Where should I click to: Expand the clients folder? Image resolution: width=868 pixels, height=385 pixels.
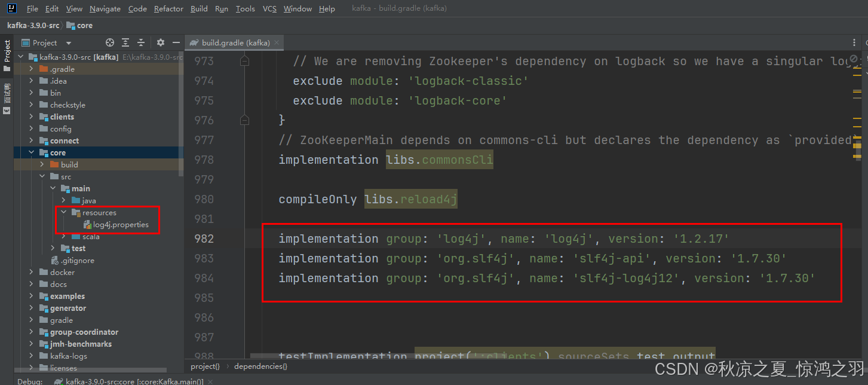coord(33,117)
